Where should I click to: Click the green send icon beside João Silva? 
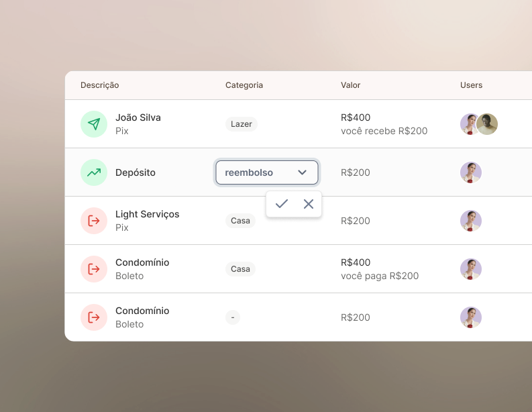point(94,124)
